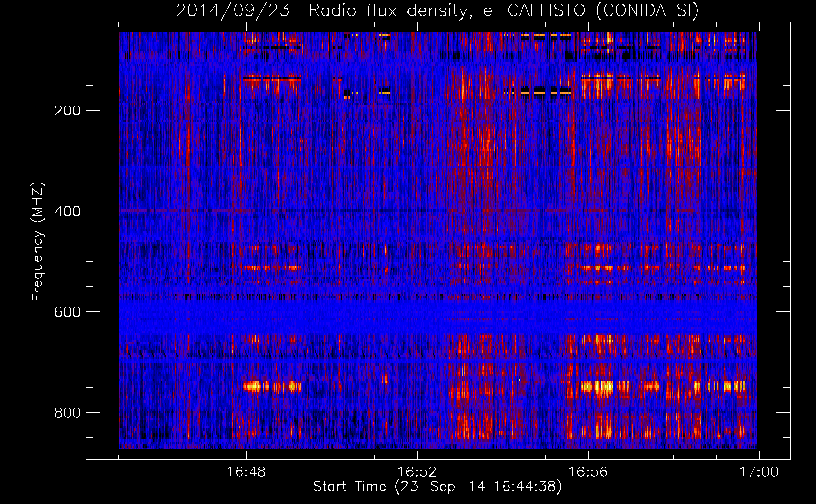816x504 pixels.
Task: Click the 16:48 time tick label
Action: click(x=246, y=472)
